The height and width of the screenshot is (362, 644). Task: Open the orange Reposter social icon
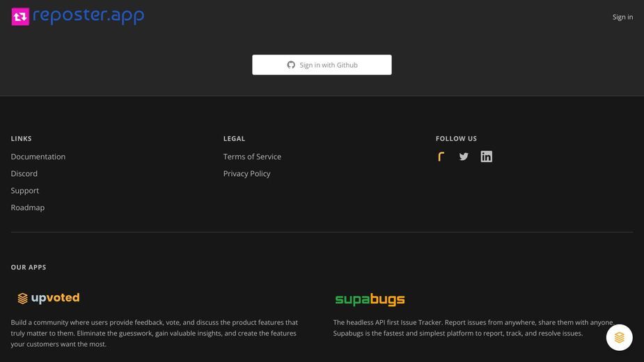(x=441, y=157)
